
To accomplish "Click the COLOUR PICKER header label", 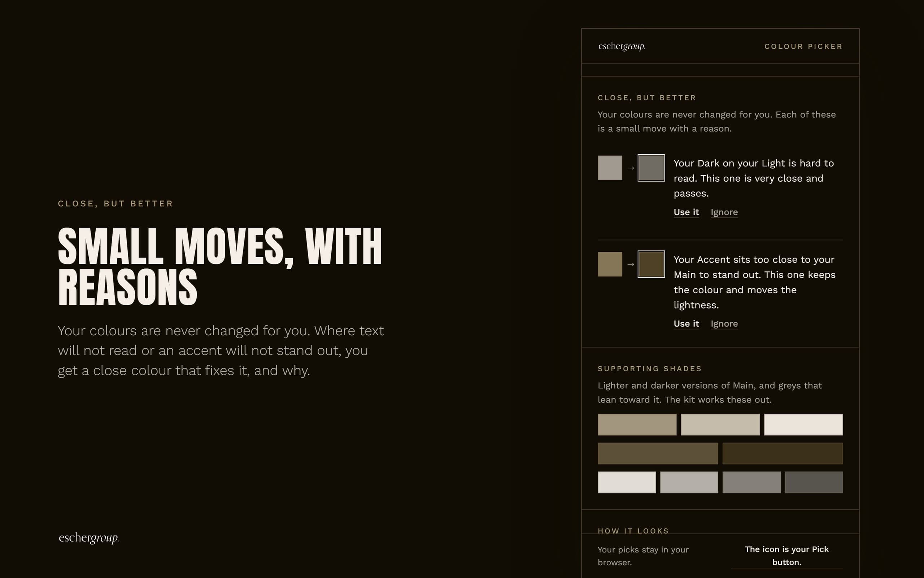I will pos(803,47).
